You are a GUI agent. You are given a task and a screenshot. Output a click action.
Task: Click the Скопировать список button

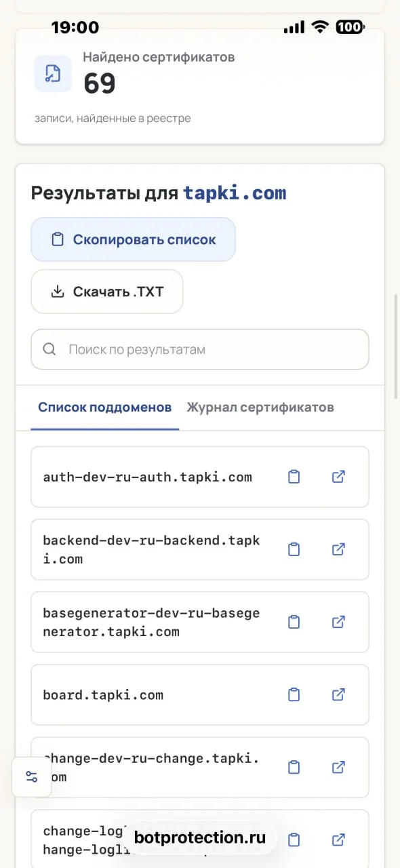click(133, 239)
